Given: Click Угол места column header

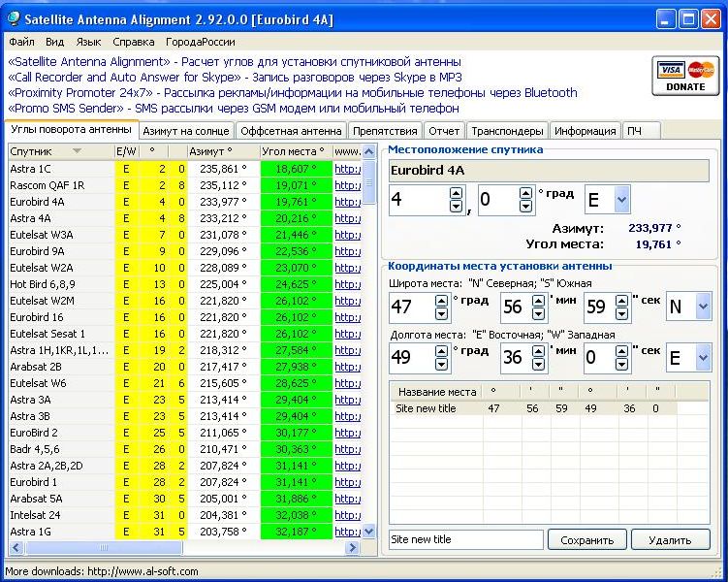Looking at the screenshot, I should [296, 151].
